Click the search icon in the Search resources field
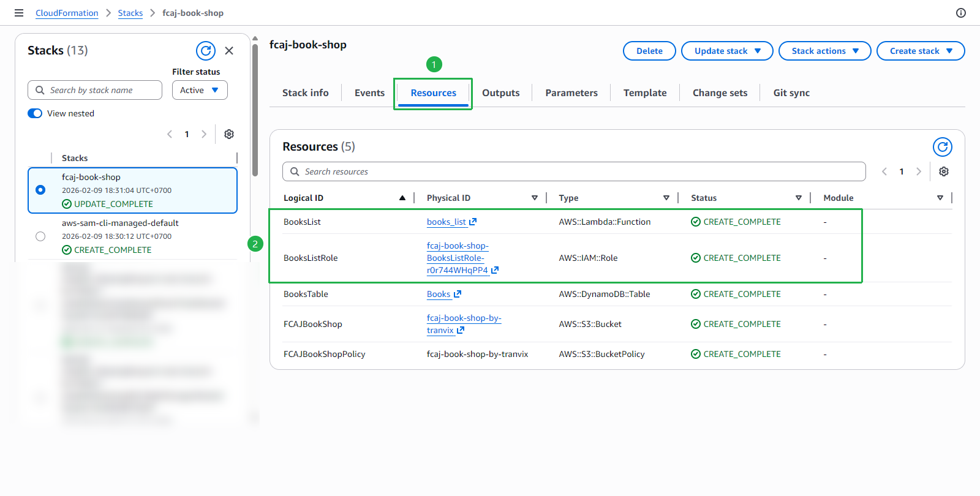The height and width of the screenshot is (496, 980). (295, 171)
